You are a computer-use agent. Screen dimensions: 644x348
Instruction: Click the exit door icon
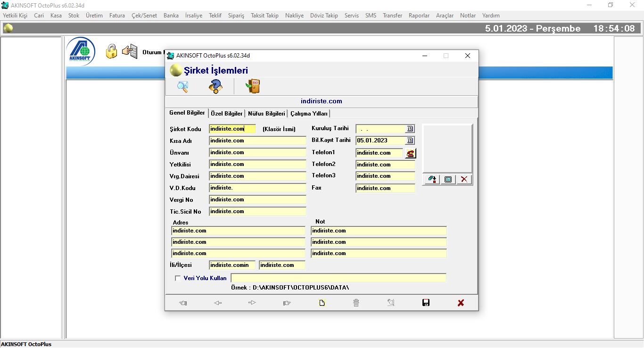[x=253, y=86]
